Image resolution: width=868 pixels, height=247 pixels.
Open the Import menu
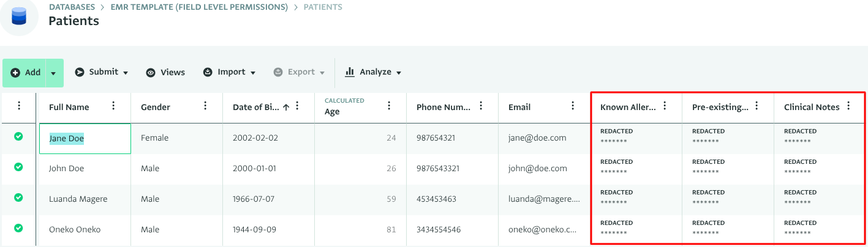tap(230, 72)
